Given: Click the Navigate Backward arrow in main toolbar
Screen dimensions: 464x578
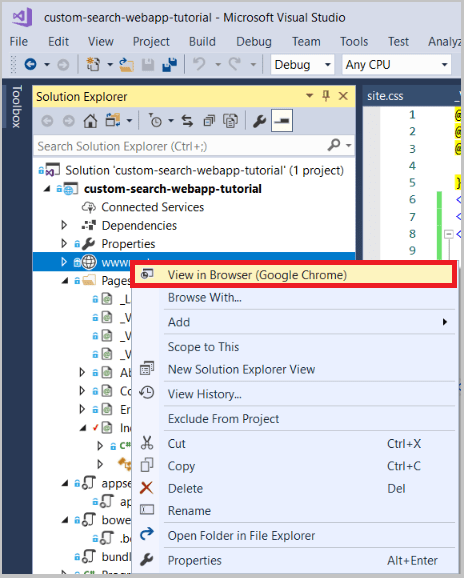Looking at the screenshot, I should (30, 65).
